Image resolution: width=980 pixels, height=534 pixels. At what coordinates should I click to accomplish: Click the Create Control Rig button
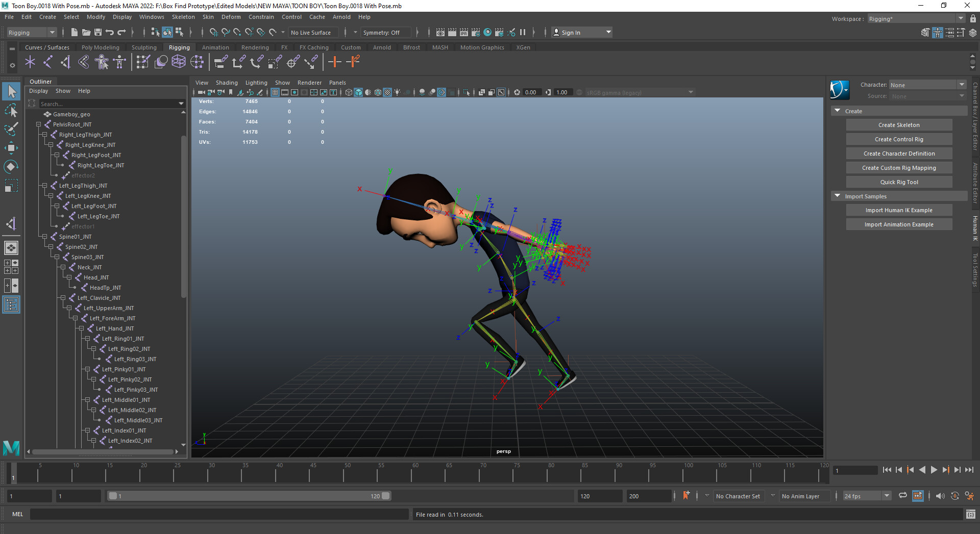(x=898, y=139)
